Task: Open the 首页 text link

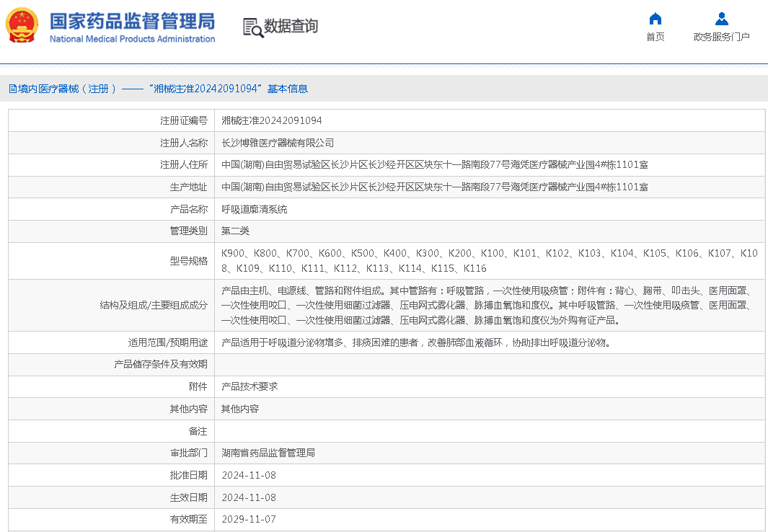Action: coord(655,37)
